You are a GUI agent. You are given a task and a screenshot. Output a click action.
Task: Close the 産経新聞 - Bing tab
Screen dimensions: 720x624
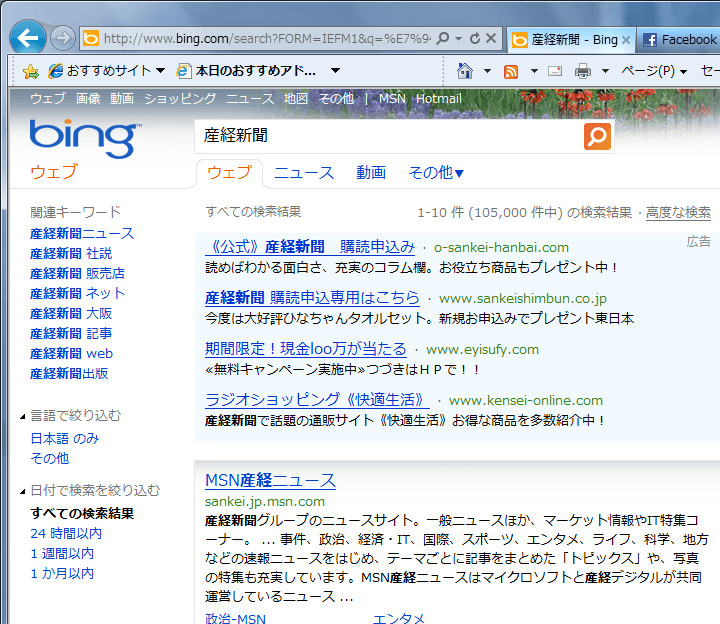pyautogui.click(x=625, y=40)
